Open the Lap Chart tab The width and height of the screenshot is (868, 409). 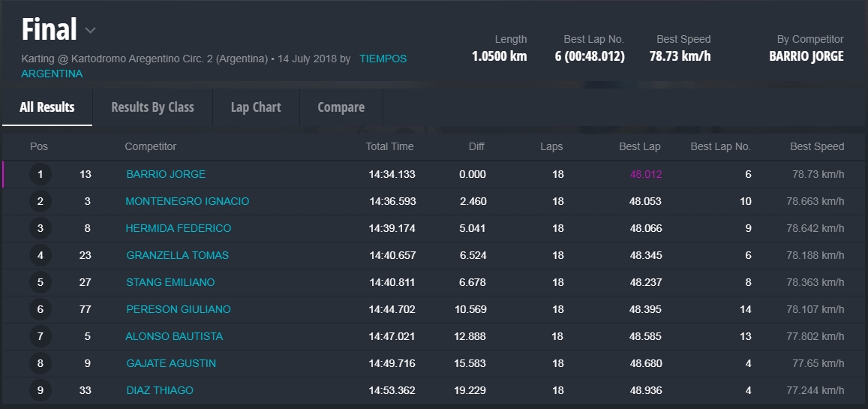[256, 107]
